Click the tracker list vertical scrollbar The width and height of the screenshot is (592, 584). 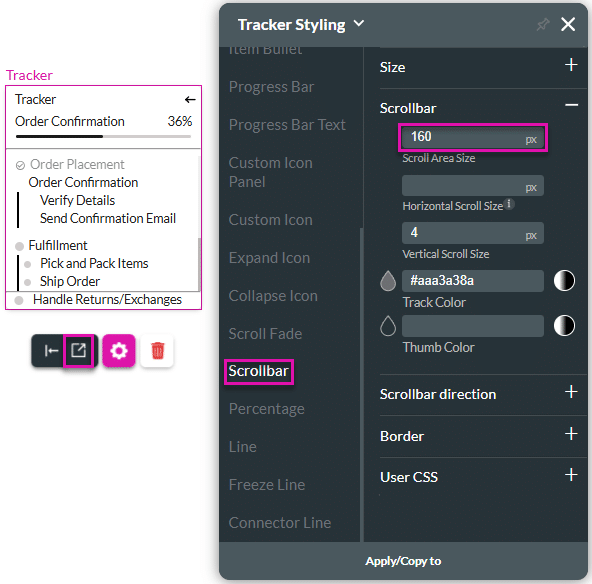pos(199,264)
